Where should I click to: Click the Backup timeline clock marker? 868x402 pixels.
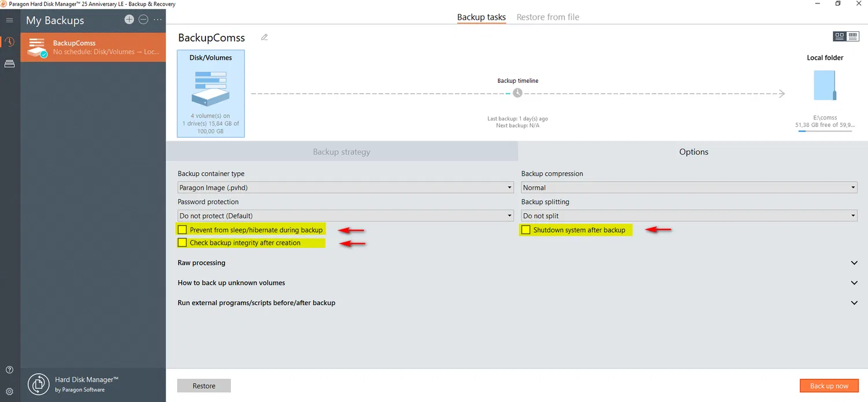[x=518, y=93]
